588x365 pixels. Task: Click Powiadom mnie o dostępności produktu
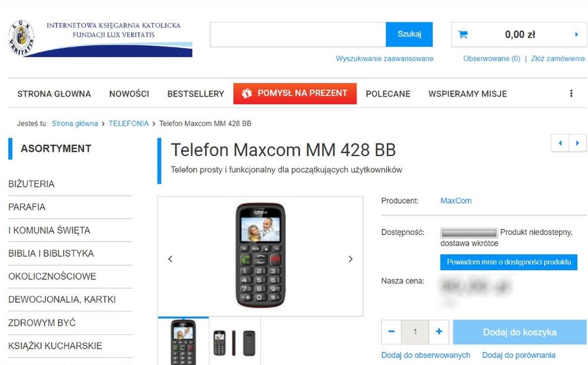pos(509,262)
